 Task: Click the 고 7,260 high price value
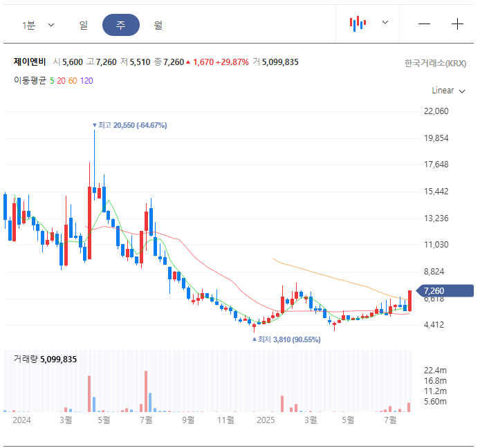coord(102,62)
